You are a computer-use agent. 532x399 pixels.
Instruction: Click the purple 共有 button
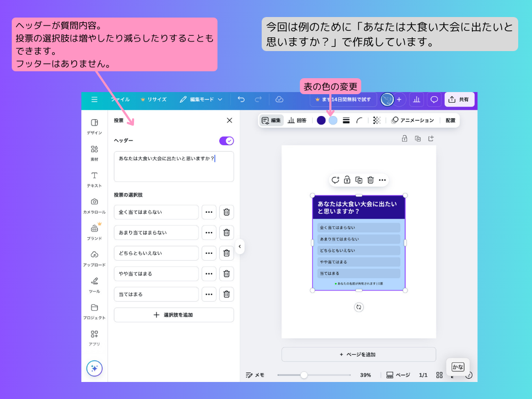tap(459, 99)
